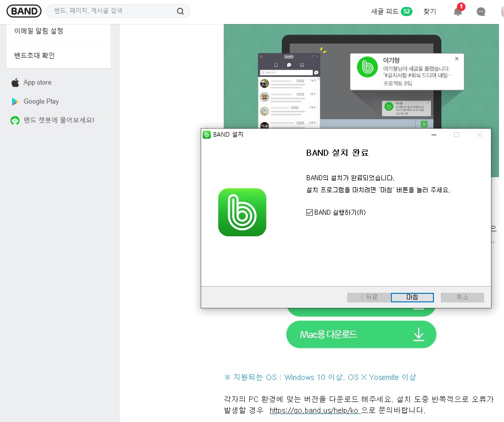Open 밴드 챗봇에 물어보세요! link

[59, 120]
